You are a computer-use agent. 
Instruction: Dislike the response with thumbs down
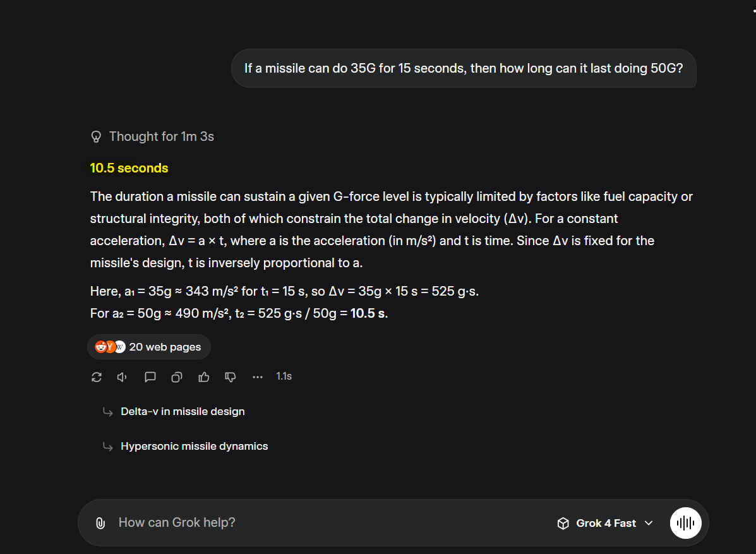(x=231, y=377)
